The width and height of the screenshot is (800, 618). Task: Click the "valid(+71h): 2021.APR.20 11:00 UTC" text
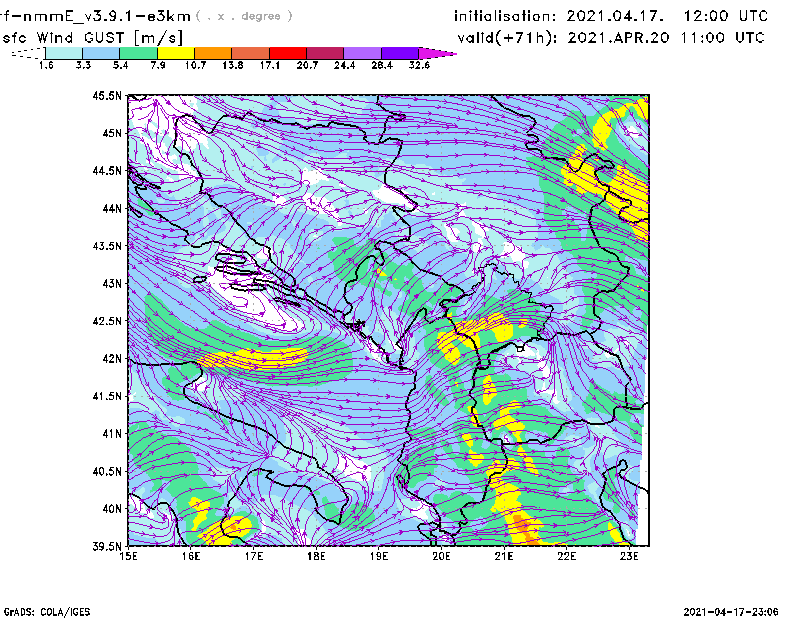click(611, 38)
